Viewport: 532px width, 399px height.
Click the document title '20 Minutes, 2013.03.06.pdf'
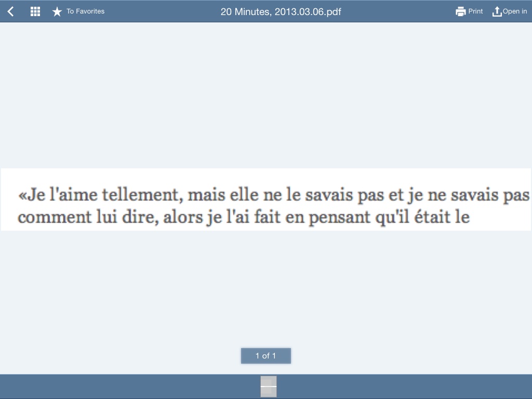point(281,11)
